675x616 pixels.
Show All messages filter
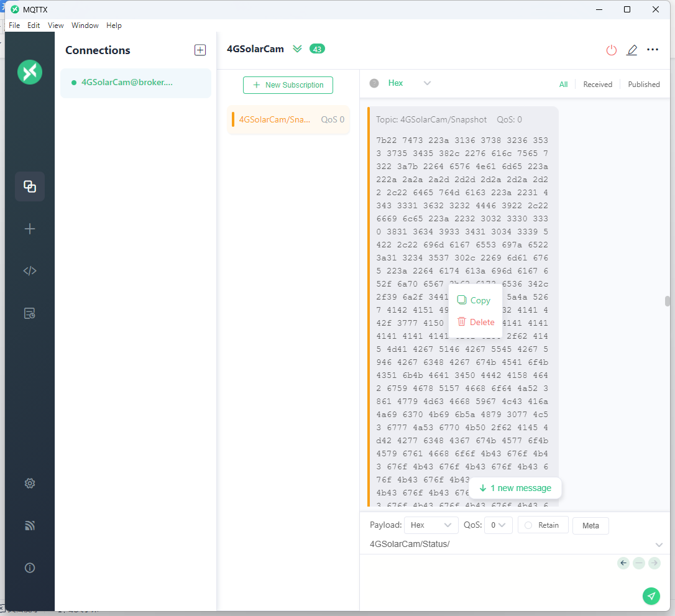click(x=563, y=85)
